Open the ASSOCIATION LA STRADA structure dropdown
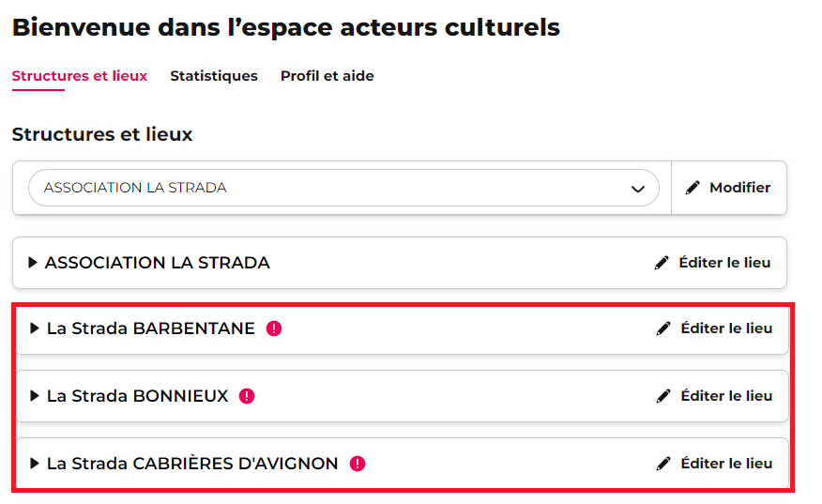822x504 pixels. tap(343, 188)
